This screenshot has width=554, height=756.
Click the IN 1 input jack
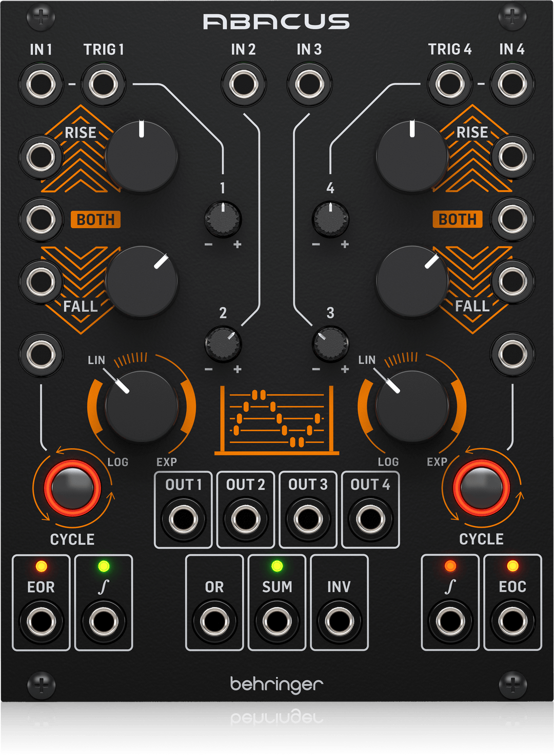coord(41,84)
